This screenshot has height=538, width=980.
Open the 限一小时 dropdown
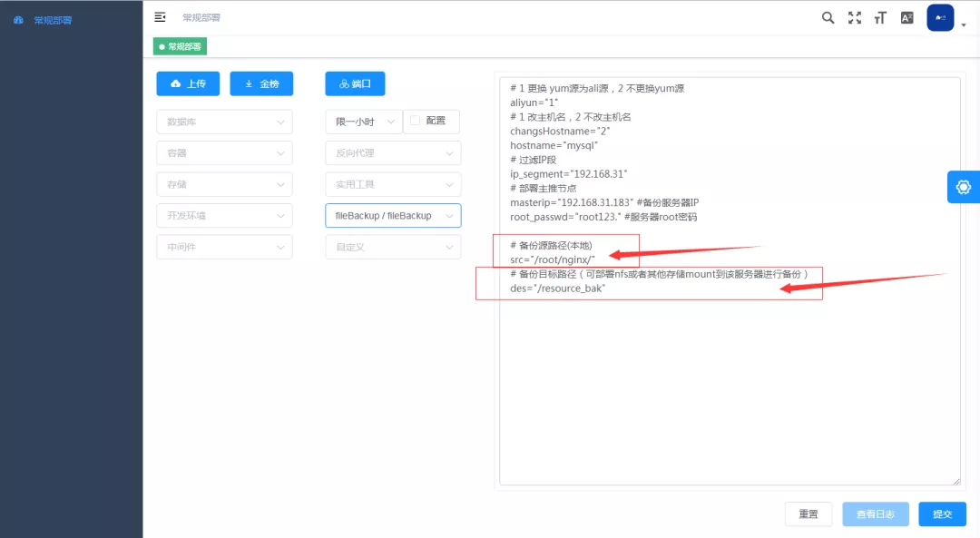pos(364,122)
